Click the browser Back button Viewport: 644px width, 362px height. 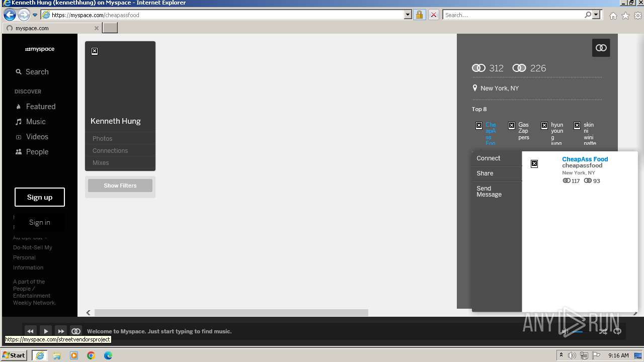pos(10,15)
